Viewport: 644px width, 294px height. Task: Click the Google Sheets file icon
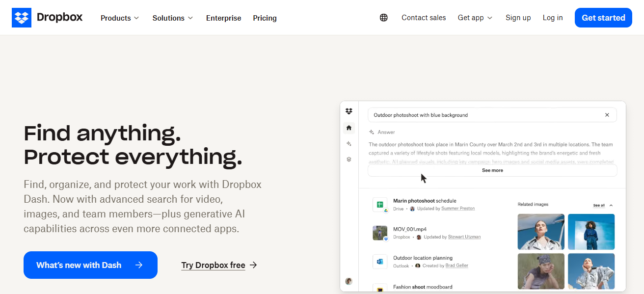(x=380, y=205)
